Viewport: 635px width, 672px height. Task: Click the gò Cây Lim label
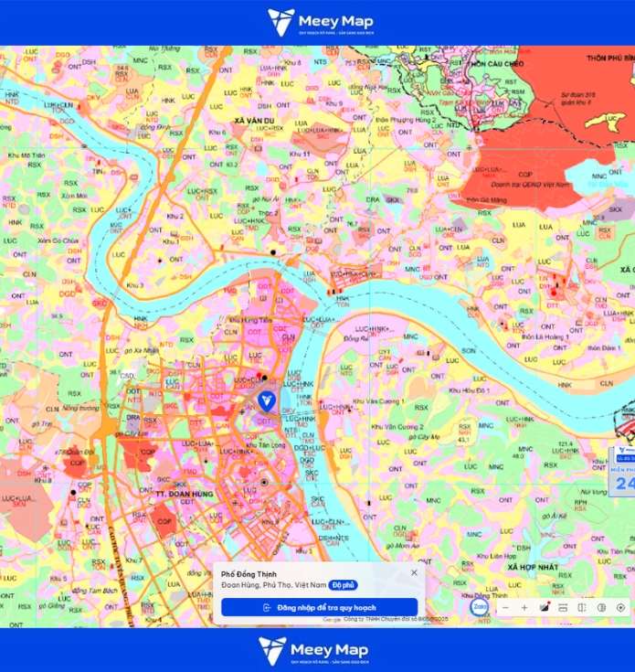tap(132, 433)
